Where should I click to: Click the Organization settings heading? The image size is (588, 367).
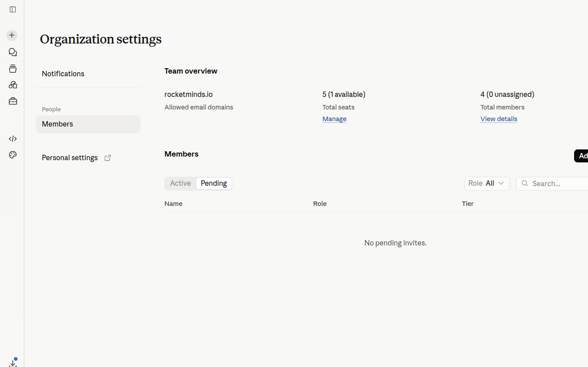pyautogui.click(x=101, y=39)
